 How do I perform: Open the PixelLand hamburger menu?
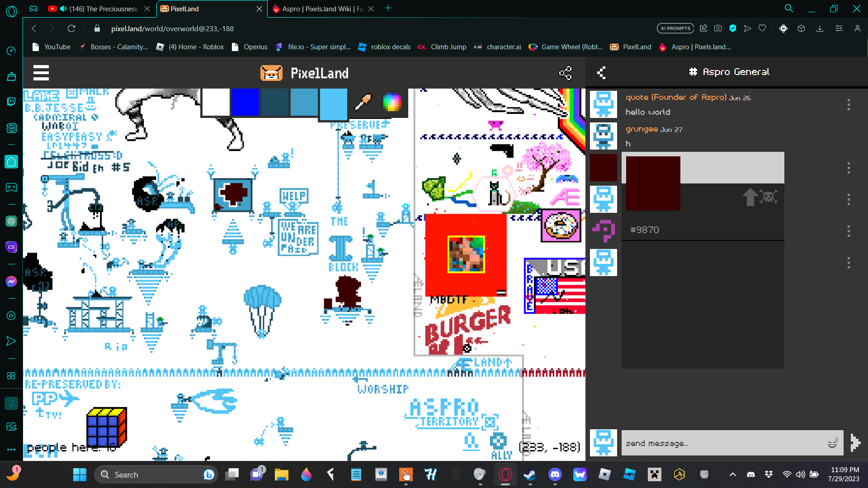pyautogui.click(x=41, y=73)
